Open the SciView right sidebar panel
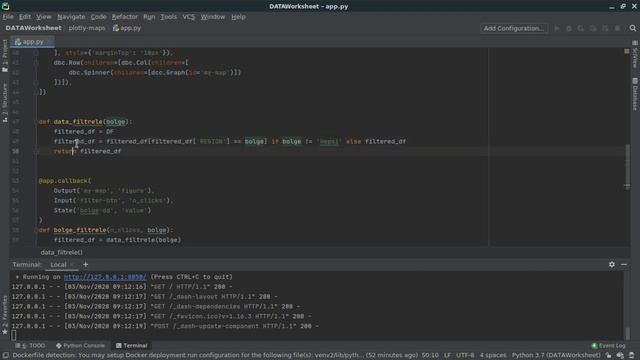The height and width of the screenshot is (360, 640). click(635, 54)
